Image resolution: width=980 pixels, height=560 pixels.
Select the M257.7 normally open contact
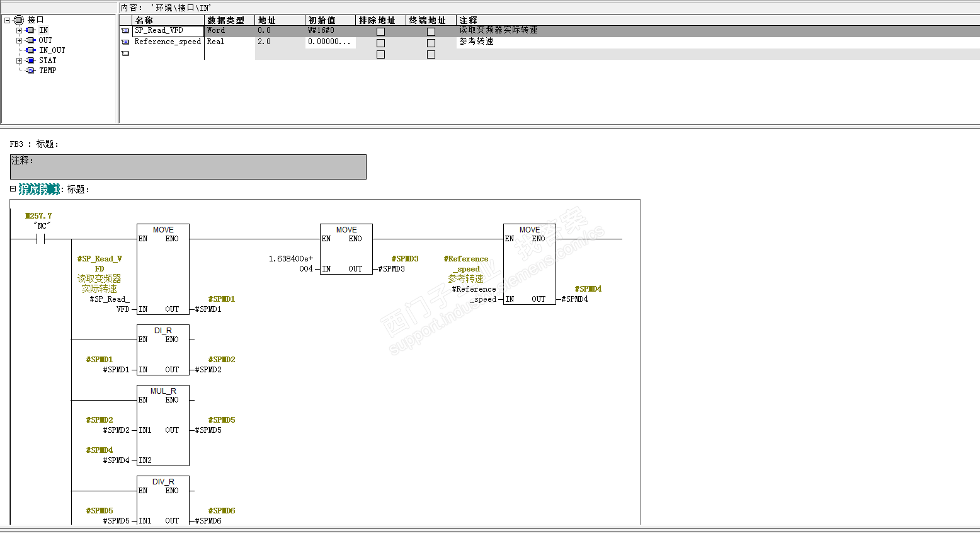coord(41,239)
